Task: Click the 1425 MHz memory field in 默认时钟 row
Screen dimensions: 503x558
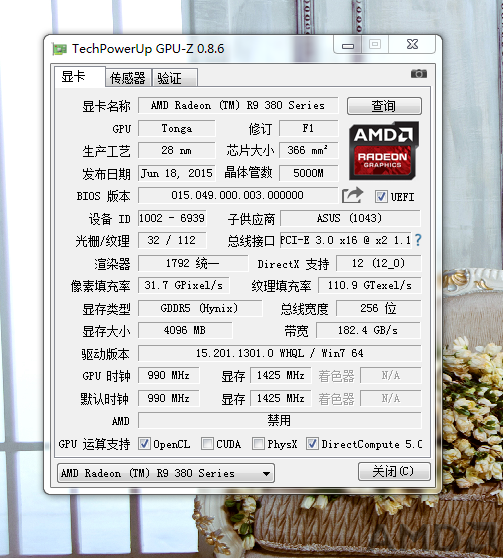Action: point(281,398)
